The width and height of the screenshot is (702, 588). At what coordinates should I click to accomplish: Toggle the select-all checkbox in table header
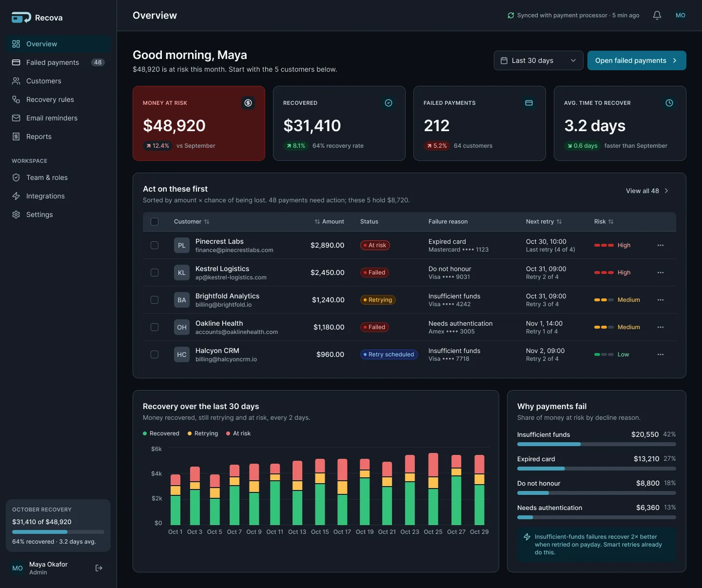(x=155, y=222)
